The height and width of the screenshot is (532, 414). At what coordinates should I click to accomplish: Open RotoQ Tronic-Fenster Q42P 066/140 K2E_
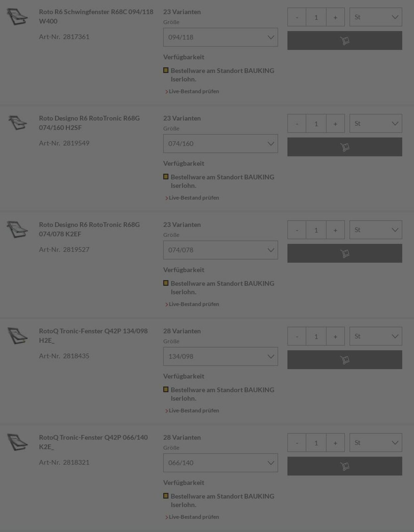pos(93,442)
